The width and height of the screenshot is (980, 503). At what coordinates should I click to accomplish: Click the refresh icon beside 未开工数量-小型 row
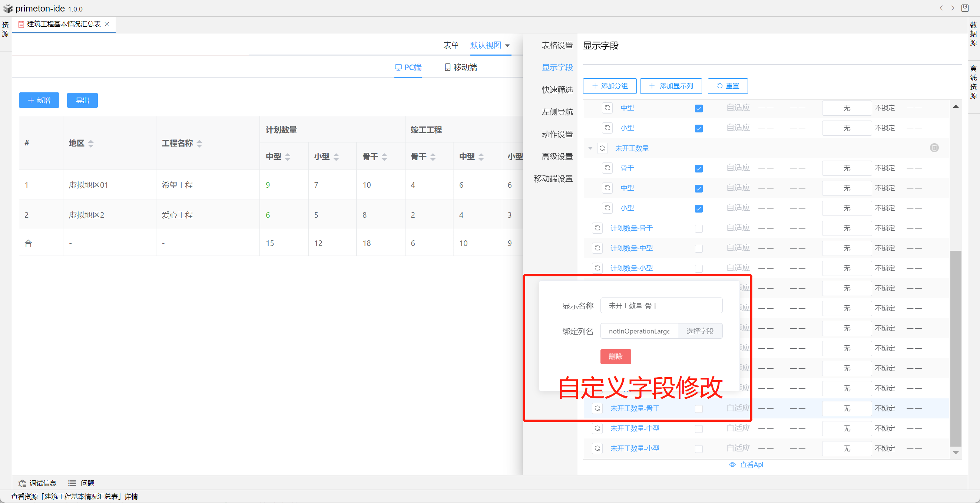point(597,448)
